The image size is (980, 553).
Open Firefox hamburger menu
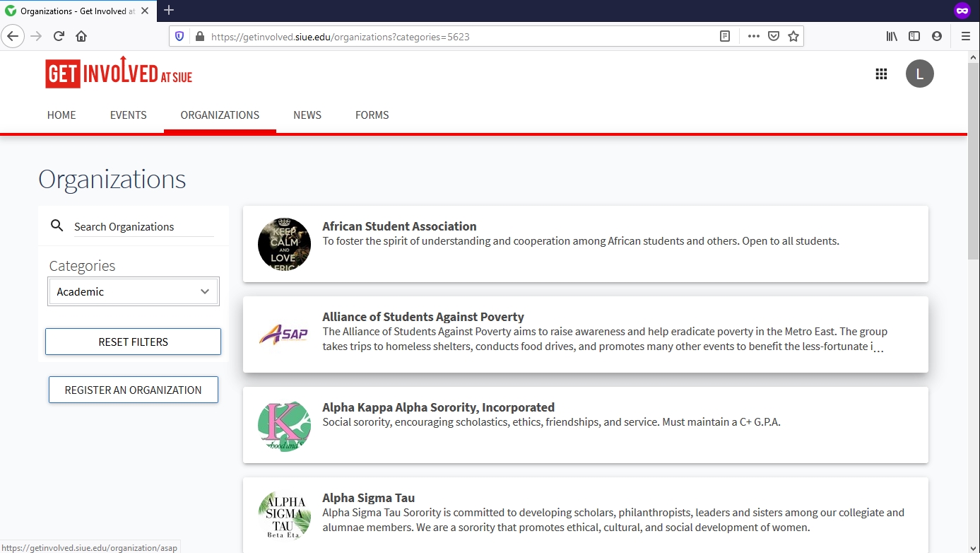pyautogui.click(x=965, y=37)
